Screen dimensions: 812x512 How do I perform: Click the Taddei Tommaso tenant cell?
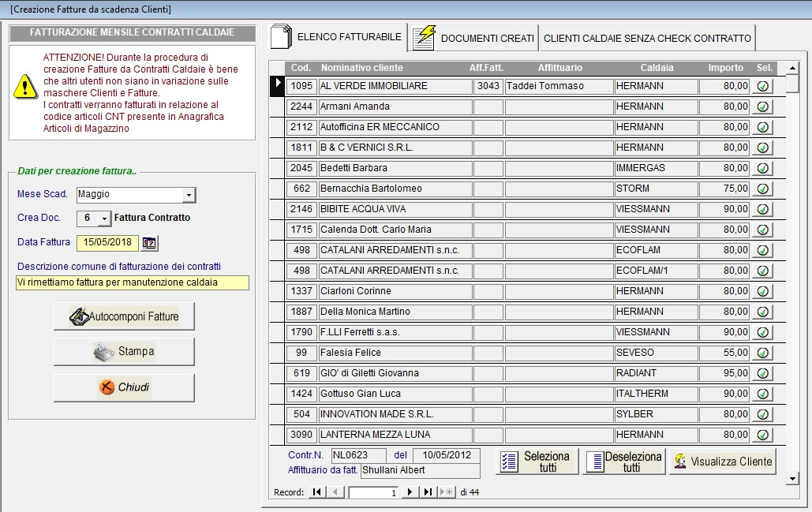[559, 87]
